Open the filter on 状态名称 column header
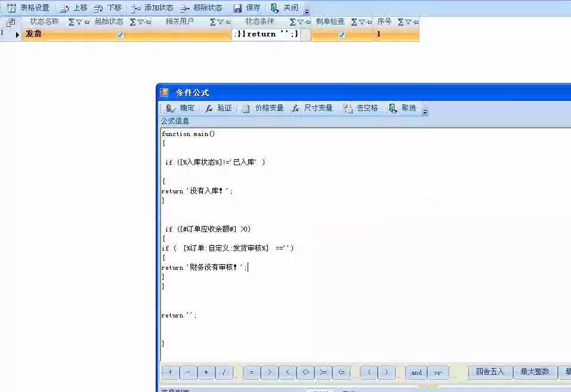Image resolution: width=571 pixels, height=392 pixels. 79,22
